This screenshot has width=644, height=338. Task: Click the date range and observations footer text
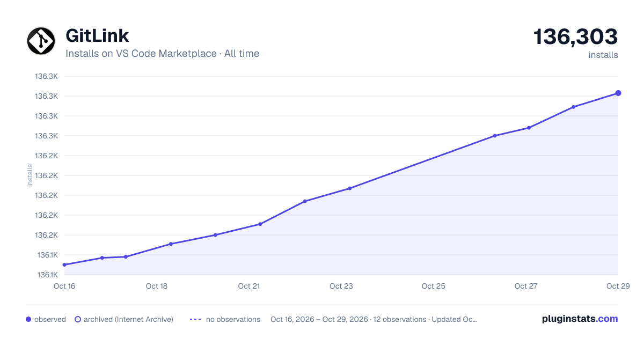374,319
